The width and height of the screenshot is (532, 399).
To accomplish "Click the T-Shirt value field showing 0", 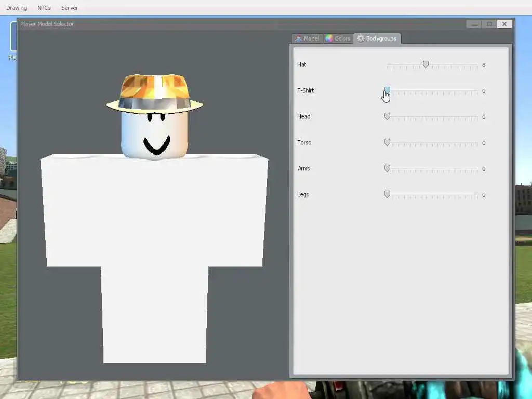I will (484, 91).
